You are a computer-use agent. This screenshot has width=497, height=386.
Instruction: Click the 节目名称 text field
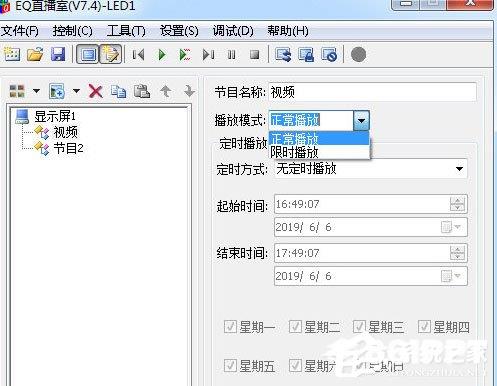[x=372, y=92]
